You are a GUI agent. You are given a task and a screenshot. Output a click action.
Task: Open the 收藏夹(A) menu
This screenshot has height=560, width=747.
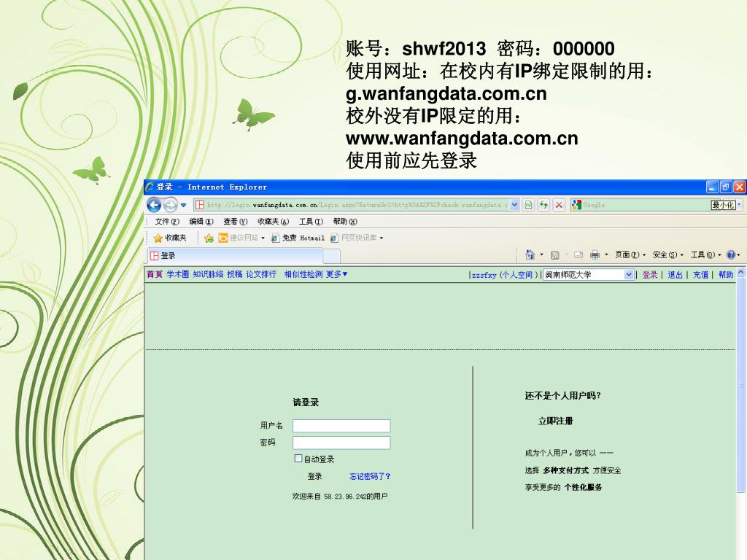coord(273,222)
